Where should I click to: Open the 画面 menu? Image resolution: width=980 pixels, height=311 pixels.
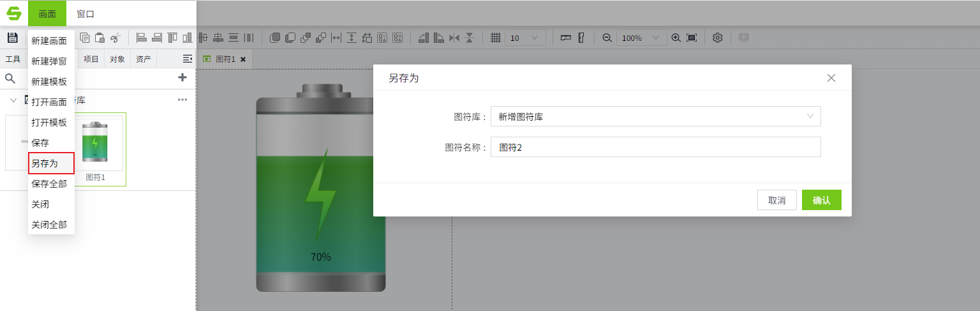[x=47, y=13]
